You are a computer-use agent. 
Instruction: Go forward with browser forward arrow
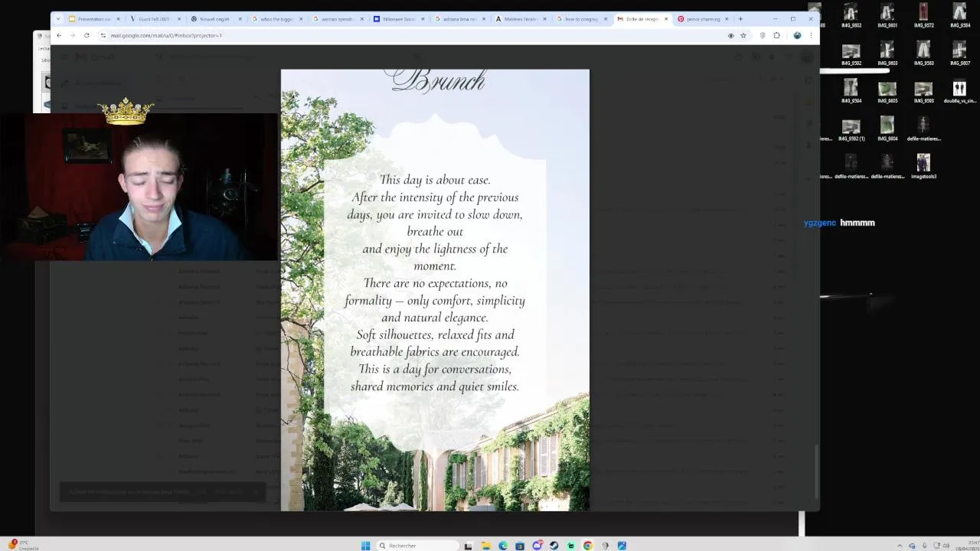[x=73, y=35]
